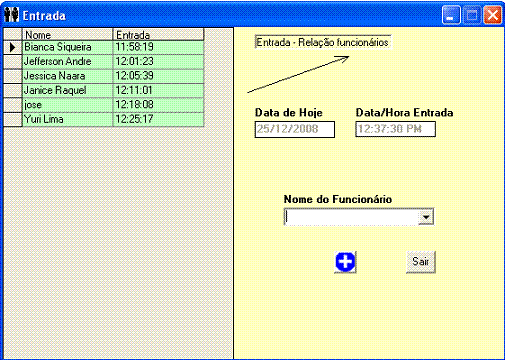This screenshot has height=360, width=505.
Task: Minimize the Entrada window
Action: pyautogui.click(x=451, y=15)
